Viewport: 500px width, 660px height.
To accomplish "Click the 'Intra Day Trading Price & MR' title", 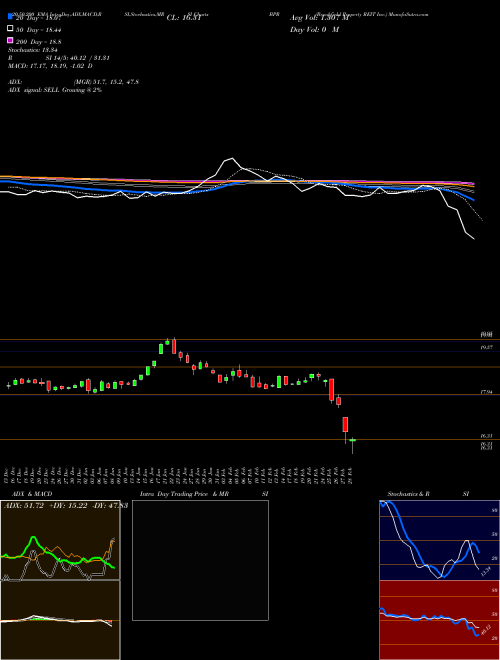I will coord(184,494).
